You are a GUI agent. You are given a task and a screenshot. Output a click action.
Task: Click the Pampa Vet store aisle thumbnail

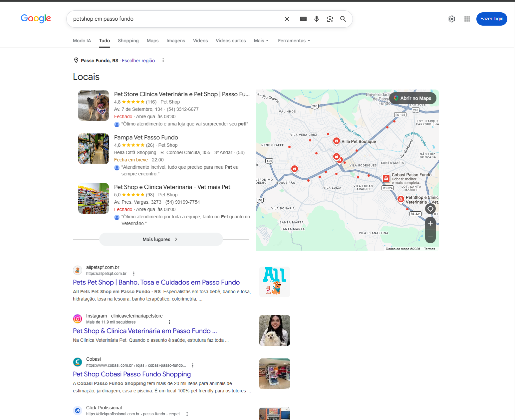(x=94, y=149)
